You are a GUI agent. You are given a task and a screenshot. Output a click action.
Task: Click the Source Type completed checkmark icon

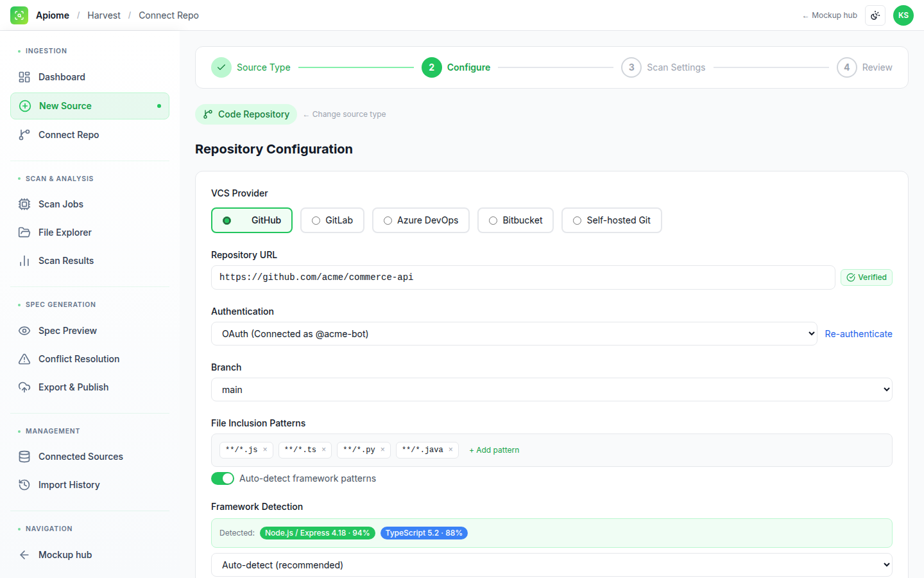[221, 67]
